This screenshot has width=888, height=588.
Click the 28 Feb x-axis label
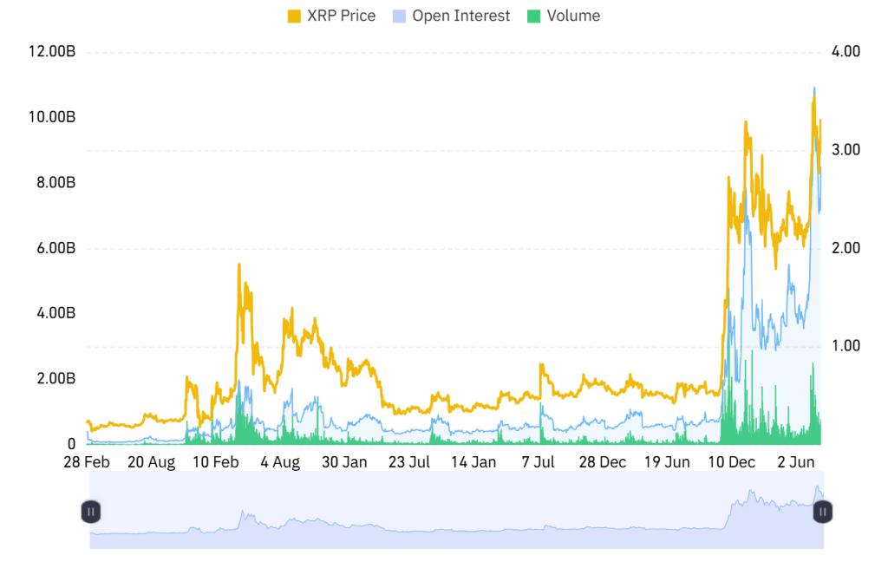[87, 462]
